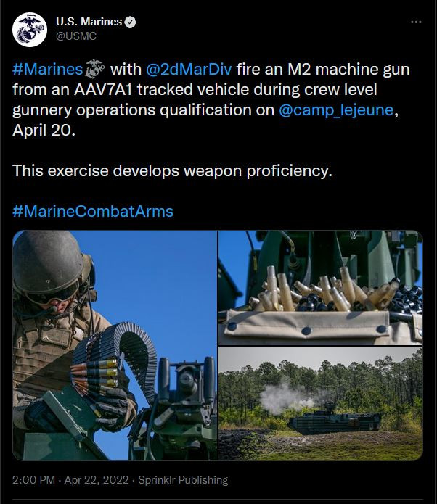
Task: Click the 2:00 PM timestamp
Action: (34, 480)
